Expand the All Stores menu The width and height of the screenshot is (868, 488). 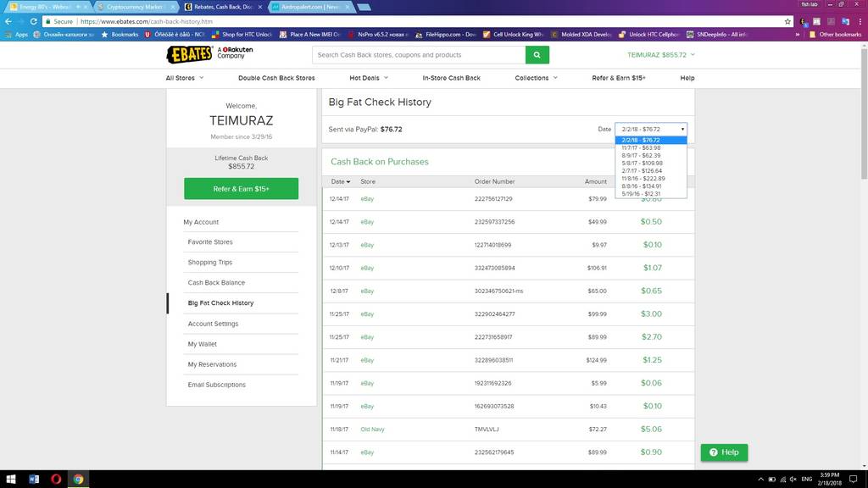tap(185, 78)
